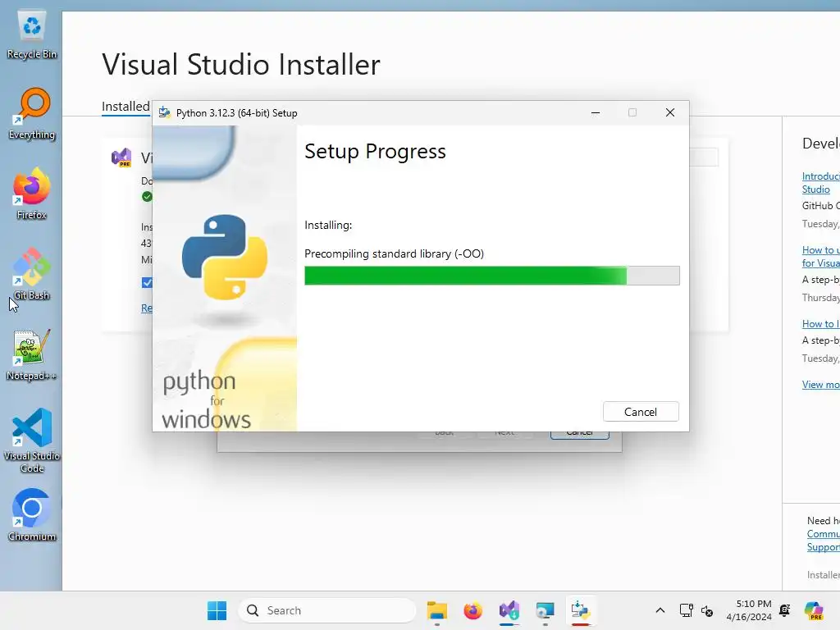Open the remote desktop taskbar icon
This screenshot has height=630, width=840.
(545, 610)
